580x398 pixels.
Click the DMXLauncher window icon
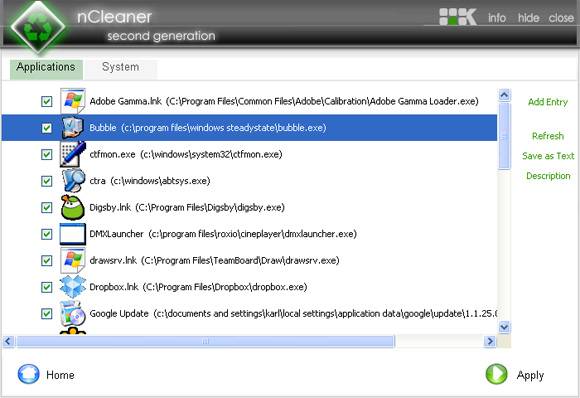click(x=73, y=234)
